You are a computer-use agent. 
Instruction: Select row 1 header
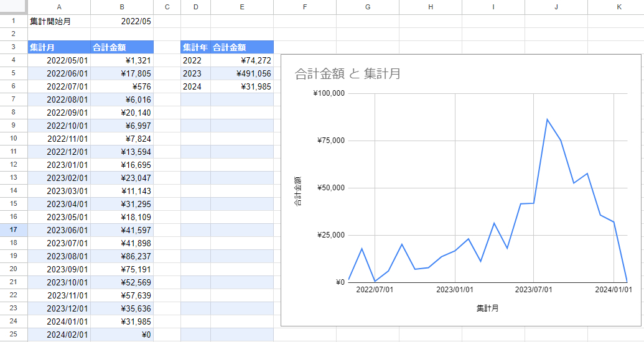14,21
